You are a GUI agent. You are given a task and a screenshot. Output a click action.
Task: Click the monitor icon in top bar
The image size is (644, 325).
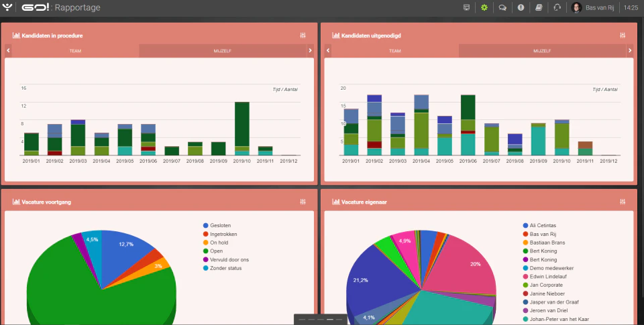466,7
